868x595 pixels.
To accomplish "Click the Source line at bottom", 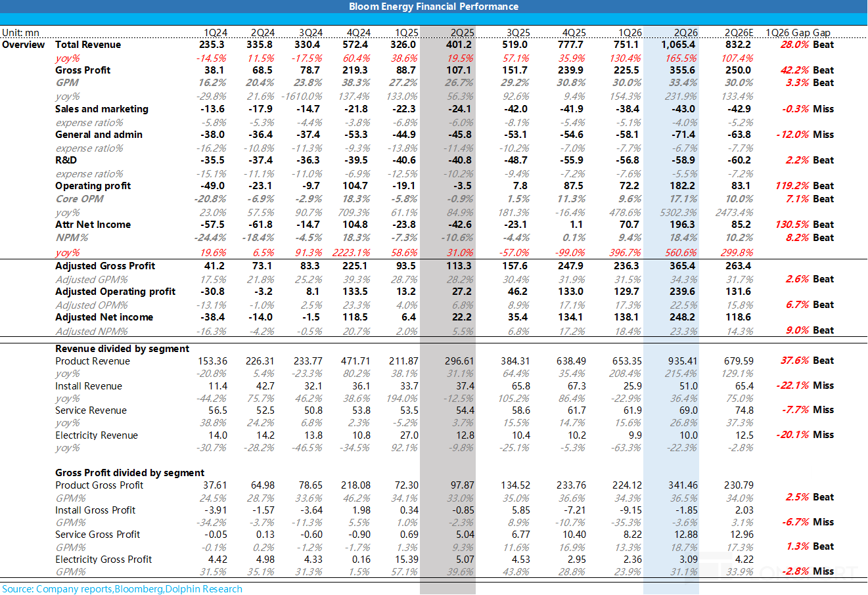I will (x=122, y=589).
